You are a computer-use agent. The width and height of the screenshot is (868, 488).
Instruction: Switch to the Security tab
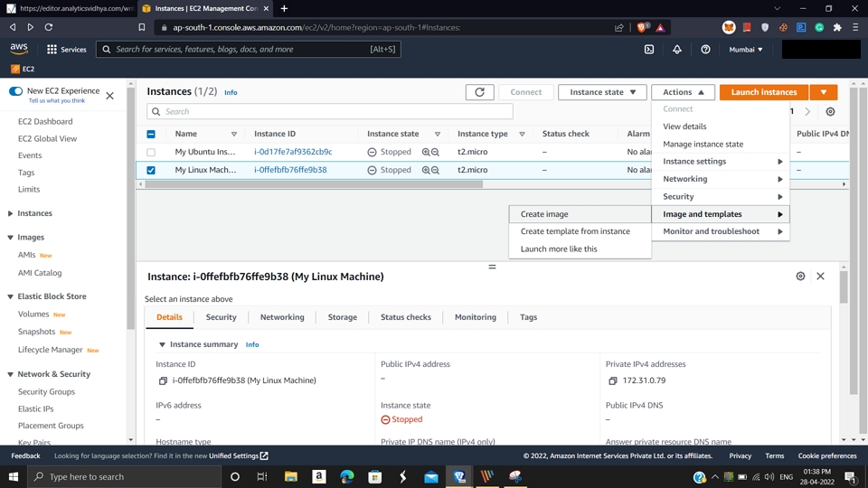click(x=221, y=317)
